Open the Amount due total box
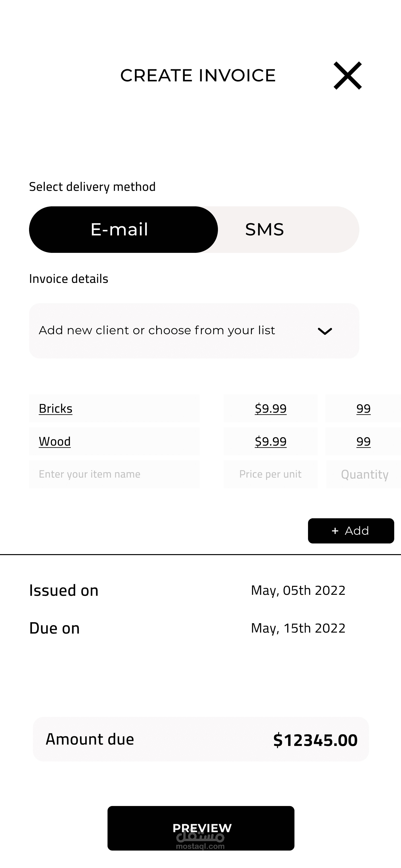Image resolution: width=401 pixels, height=868 pixels. click(201, 739)
